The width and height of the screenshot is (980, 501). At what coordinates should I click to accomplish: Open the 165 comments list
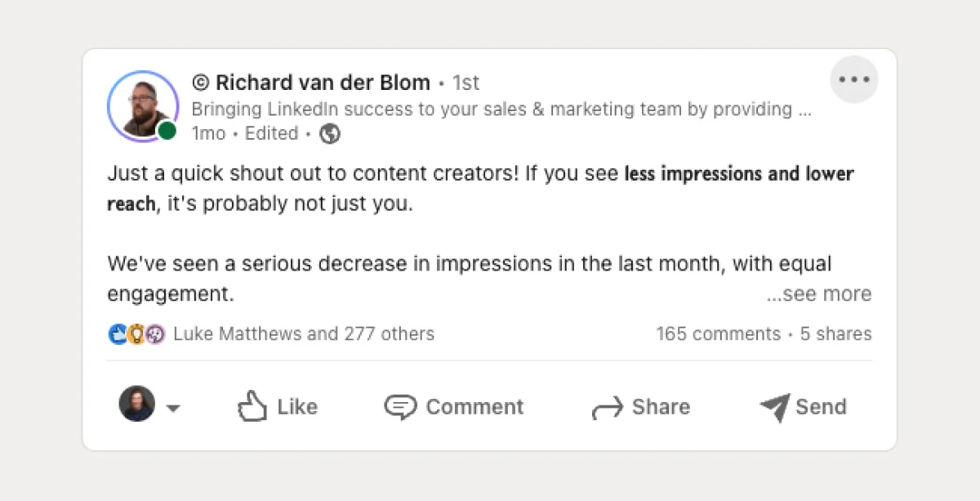coord(718,333)
